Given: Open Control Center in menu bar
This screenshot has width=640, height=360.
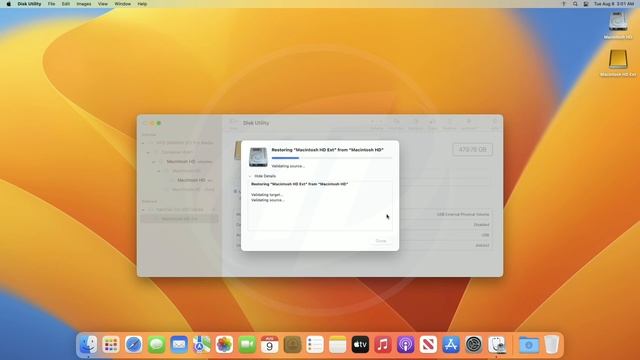Looking at the screenshot, I should [586, 4].
